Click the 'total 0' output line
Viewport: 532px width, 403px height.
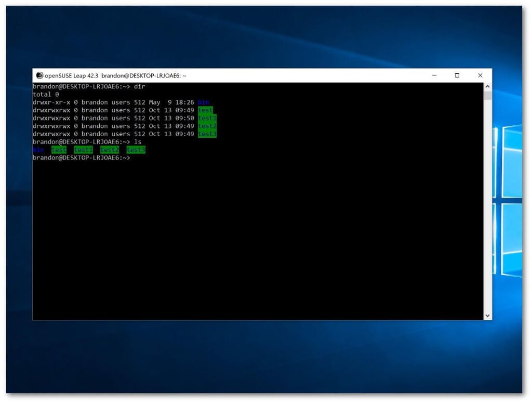(46, 95)
